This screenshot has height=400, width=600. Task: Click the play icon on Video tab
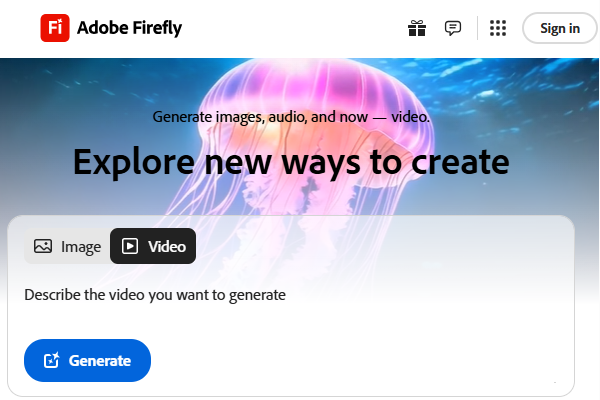(130, 246)
